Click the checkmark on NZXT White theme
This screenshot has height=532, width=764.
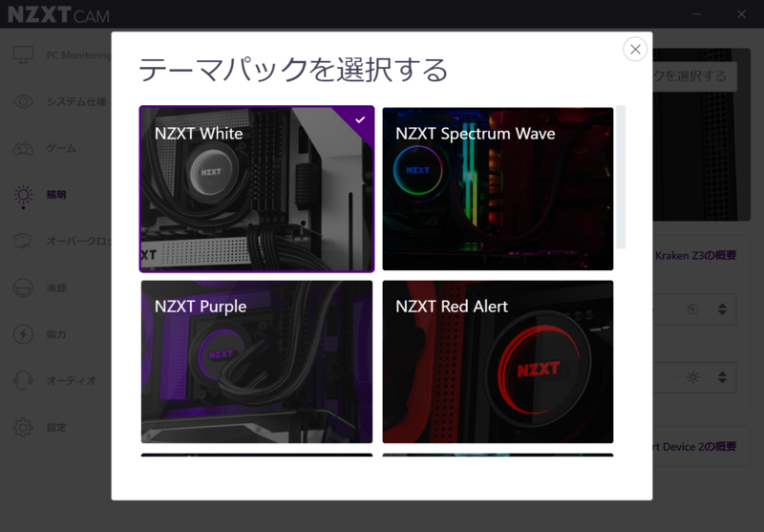tap(360, 119)
